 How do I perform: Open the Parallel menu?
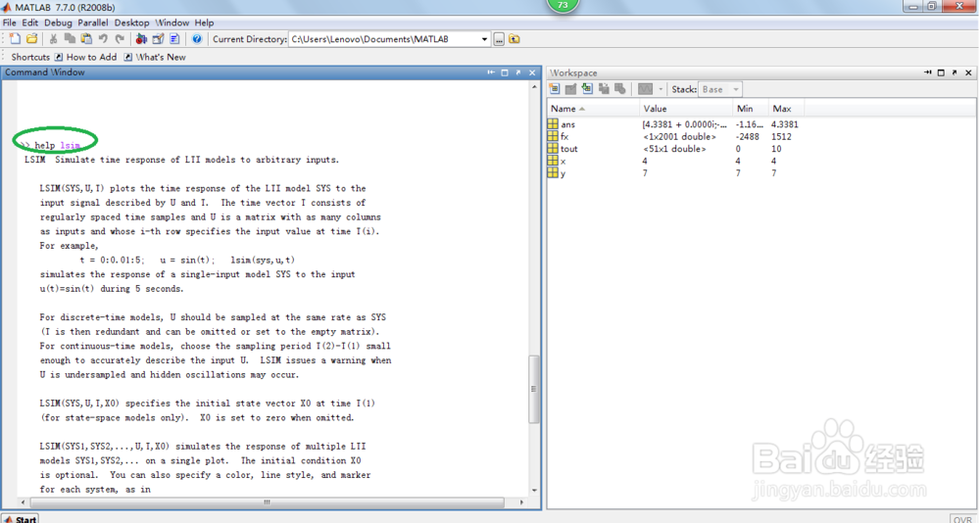[x=93, y=23]
